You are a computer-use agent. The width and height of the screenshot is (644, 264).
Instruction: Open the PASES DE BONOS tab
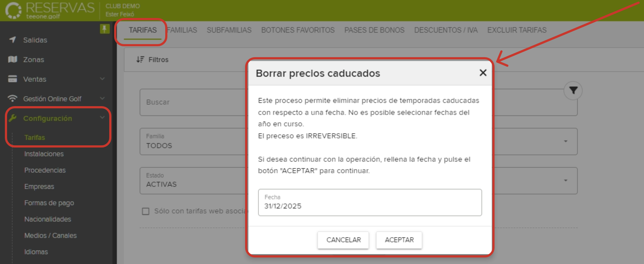pos(374,30)
